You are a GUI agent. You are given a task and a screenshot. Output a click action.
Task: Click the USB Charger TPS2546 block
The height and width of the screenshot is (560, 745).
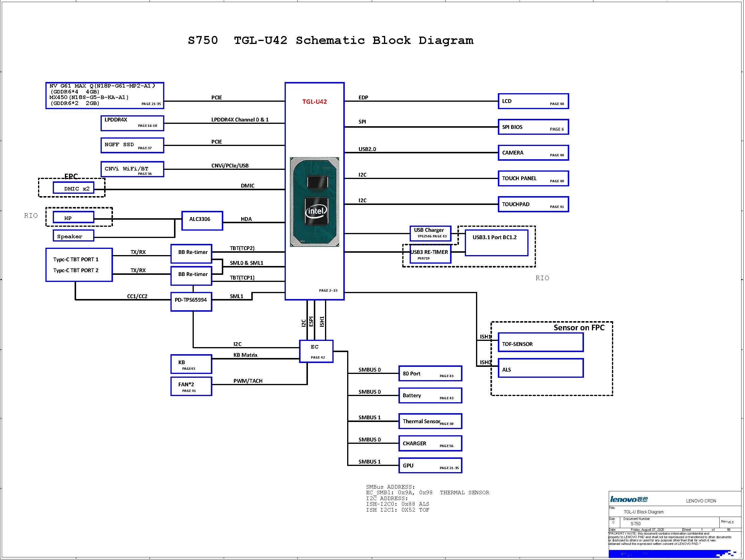[x=430, y=233]
